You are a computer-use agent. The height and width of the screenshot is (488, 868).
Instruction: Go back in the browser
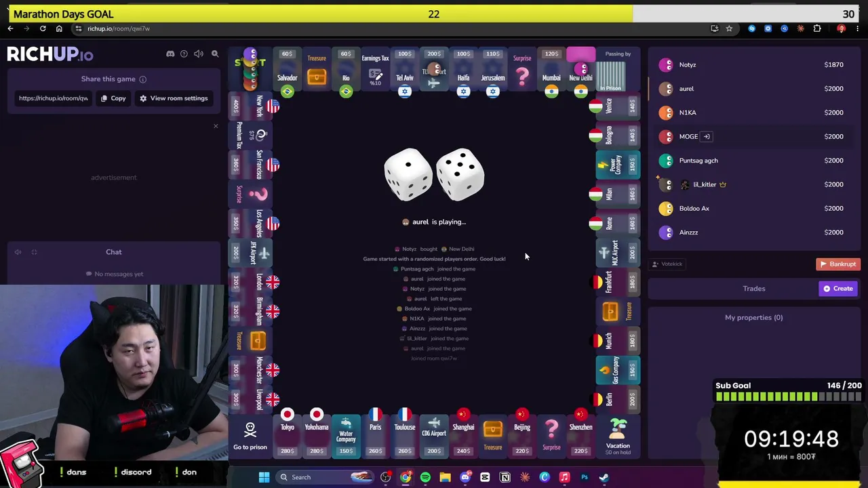(x=10, y=28)
